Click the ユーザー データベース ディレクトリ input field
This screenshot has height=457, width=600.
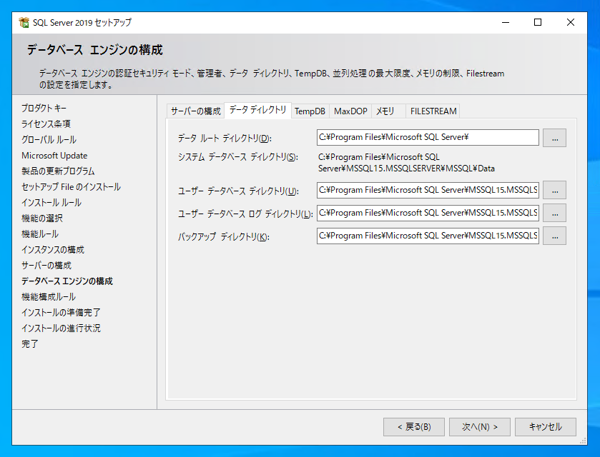(428, 190)
